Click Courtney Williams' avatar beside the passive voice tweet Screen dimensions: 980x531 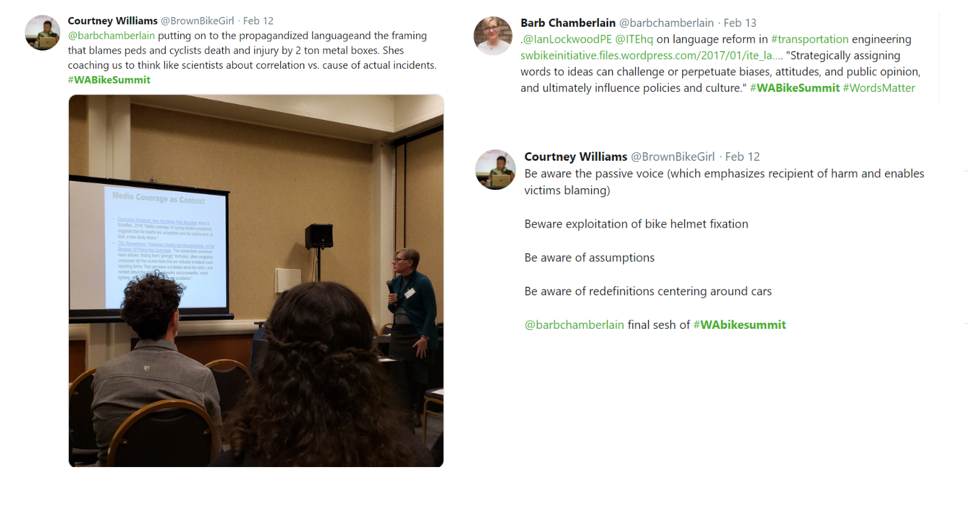pos(495,169)
